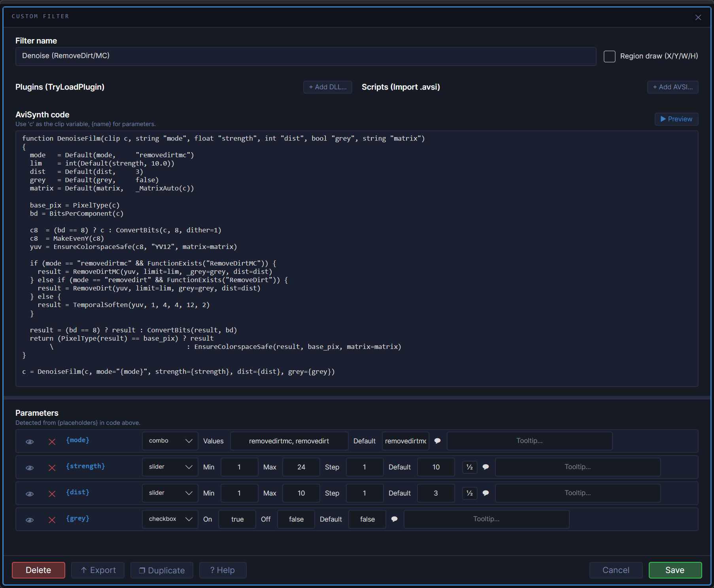The width and height of the screenshot is (714, 588).
Task: Click tooltip bubble icon in {grey} row
Action: 394,519
